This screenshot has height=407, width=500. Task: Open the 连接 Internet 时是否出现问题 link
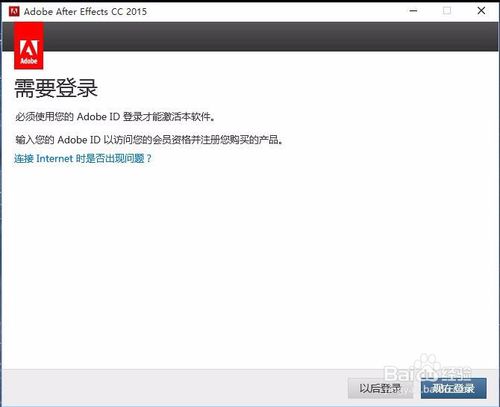click(x=83, y=158)
